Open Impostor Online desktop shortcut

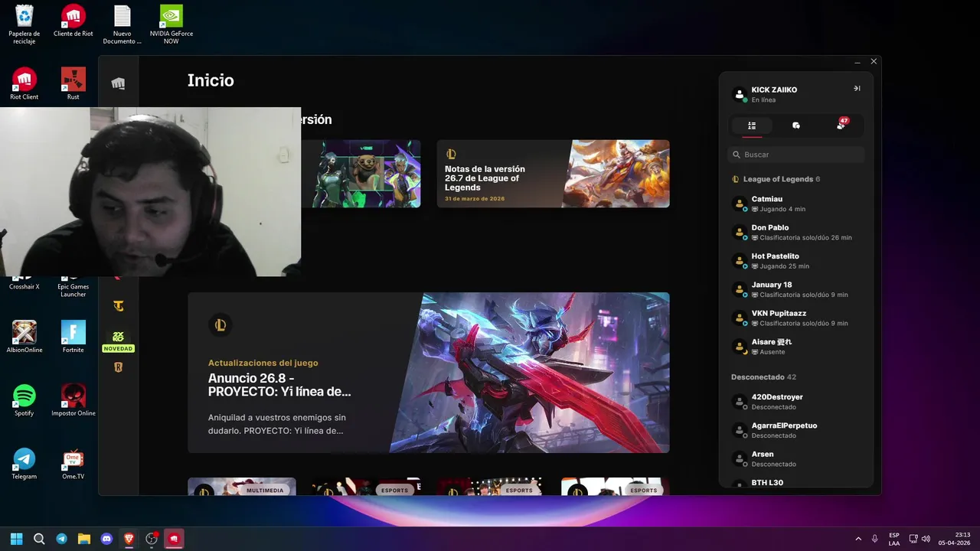tap(73, 400)
